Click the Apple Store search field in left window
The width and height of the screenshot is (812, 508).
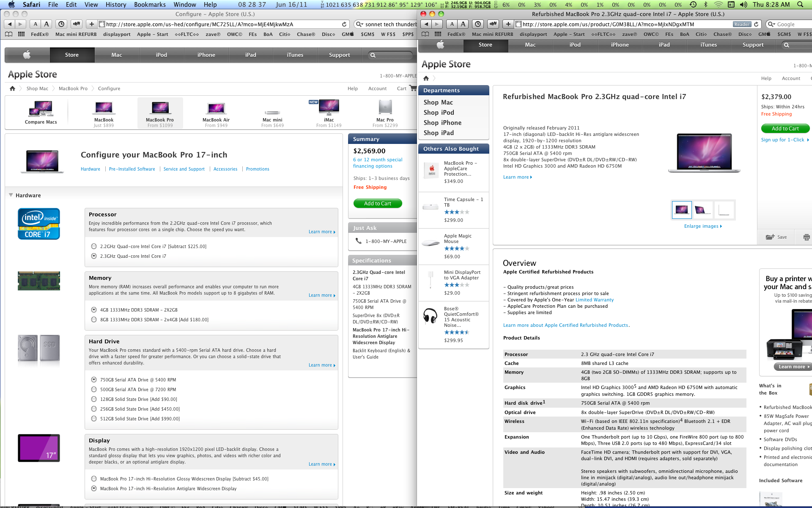tap(391, 55)
